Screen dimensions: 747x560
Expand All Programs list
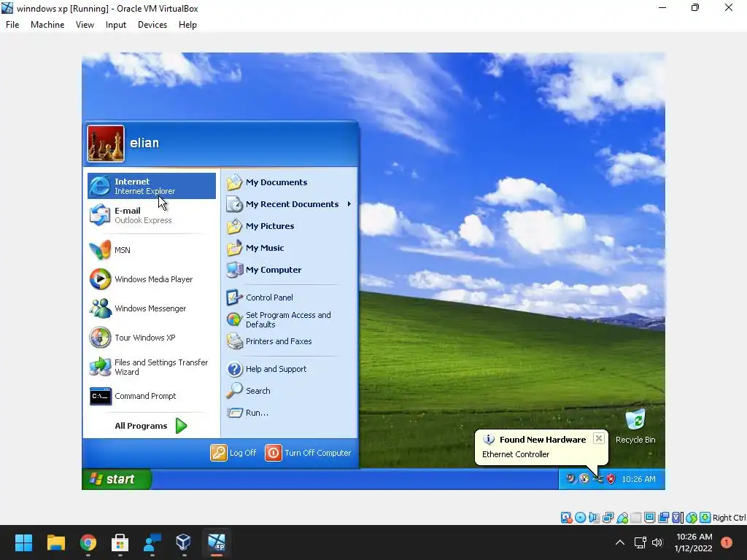click(150, 426)
